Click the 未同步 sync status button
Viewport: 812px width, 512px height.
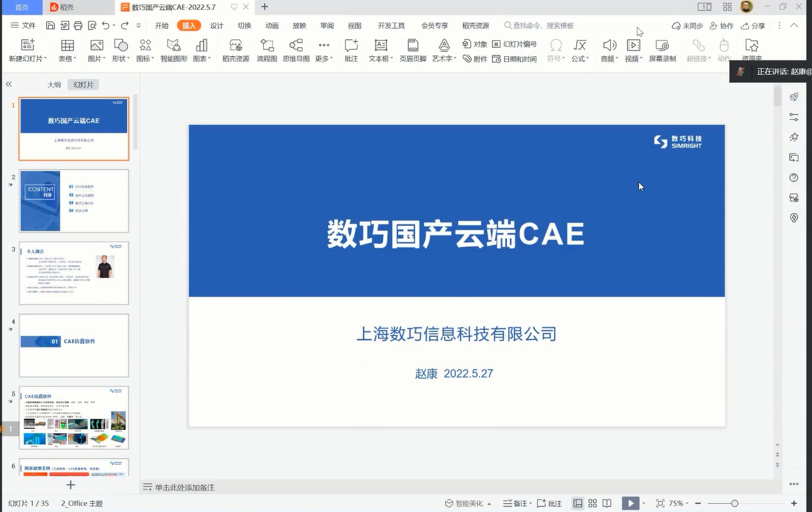coord(687,26)
